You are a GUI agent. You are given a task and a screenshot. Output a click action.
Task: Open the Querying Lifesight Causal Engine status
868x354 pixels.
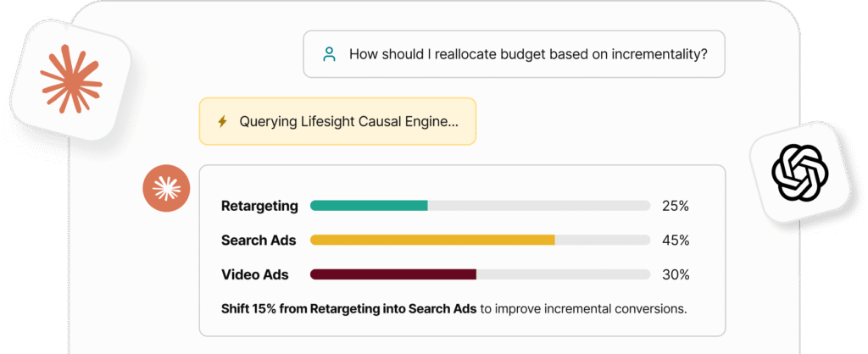[x=337, y=121]
